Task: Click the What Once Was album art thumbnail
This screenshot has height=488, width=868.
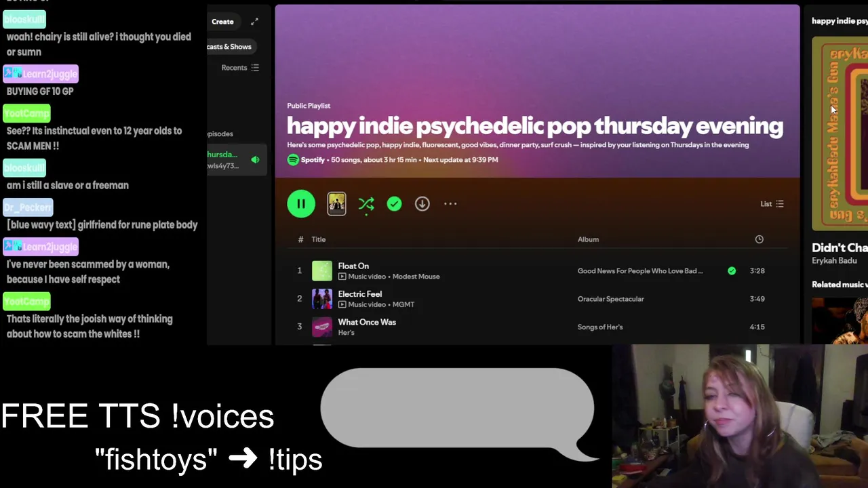Action: 322,327
